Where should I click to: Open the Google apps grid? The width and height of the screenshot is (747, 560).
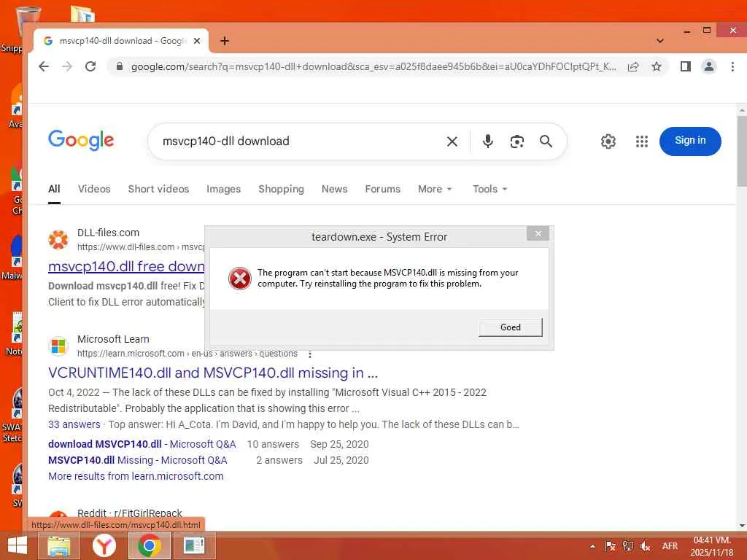[x=642, y=141]
